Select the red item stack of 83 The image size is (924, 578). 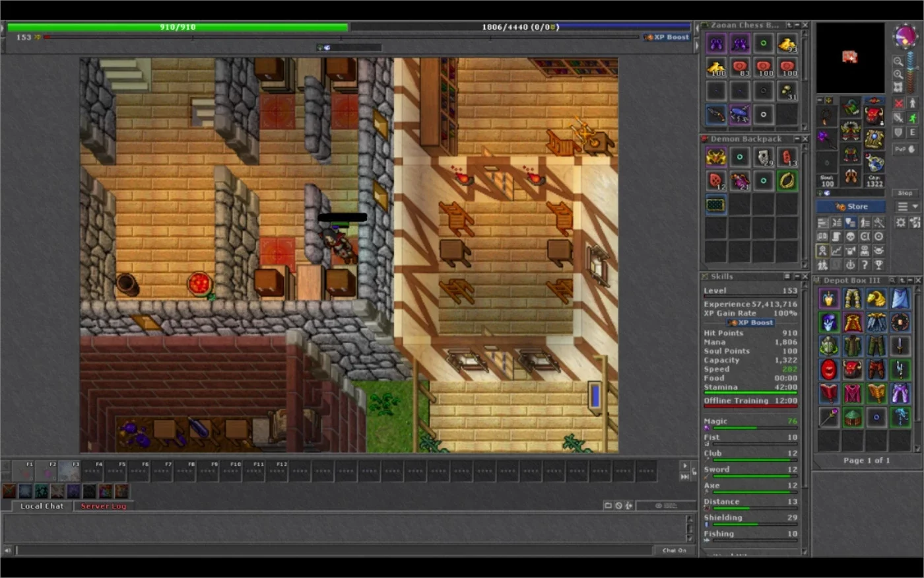740,67
